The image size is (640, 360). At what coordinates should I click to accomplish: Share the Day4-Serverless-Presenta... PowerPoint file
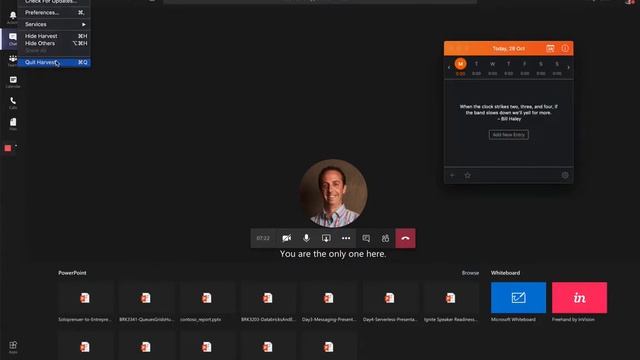click(x=390, y=302)
